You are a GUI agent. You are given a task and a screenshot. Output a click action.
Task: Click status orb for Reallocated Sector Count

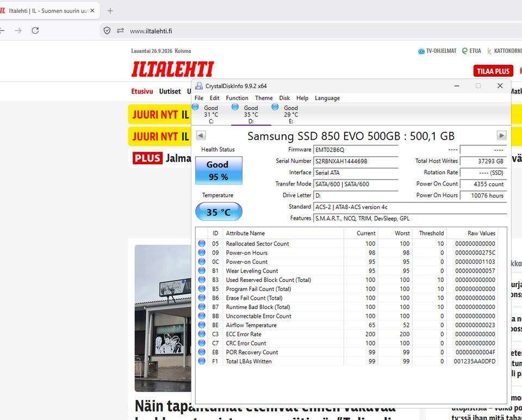coord(202,244)
